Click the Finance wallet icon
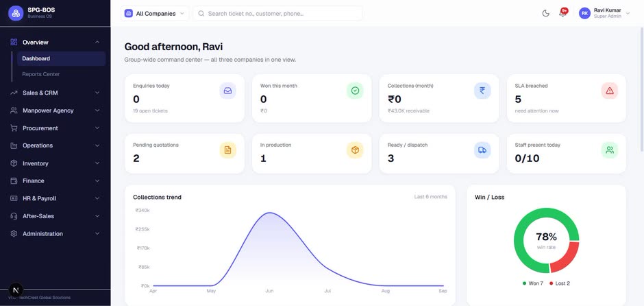 14,180
